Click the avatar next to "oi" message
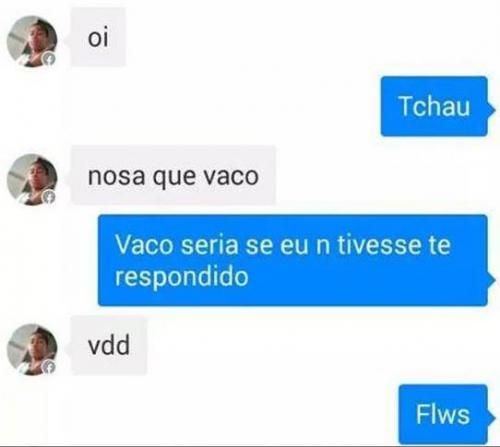Screen dimensions: 500x447 tap(32, 42)
